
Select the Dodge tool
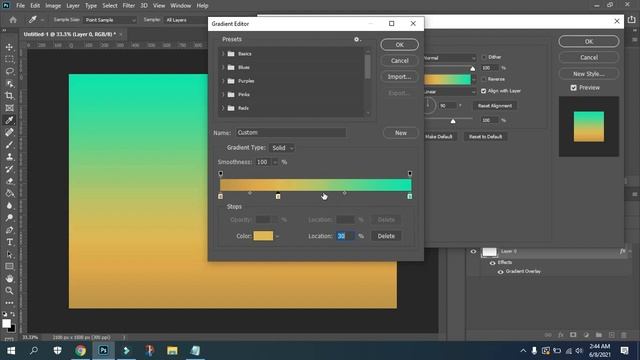tap(9, 218)
